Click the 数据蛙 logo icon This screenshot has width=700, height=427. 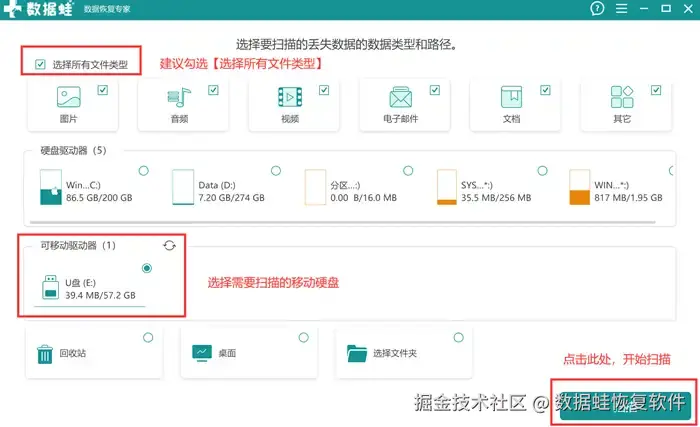(12, 8)
